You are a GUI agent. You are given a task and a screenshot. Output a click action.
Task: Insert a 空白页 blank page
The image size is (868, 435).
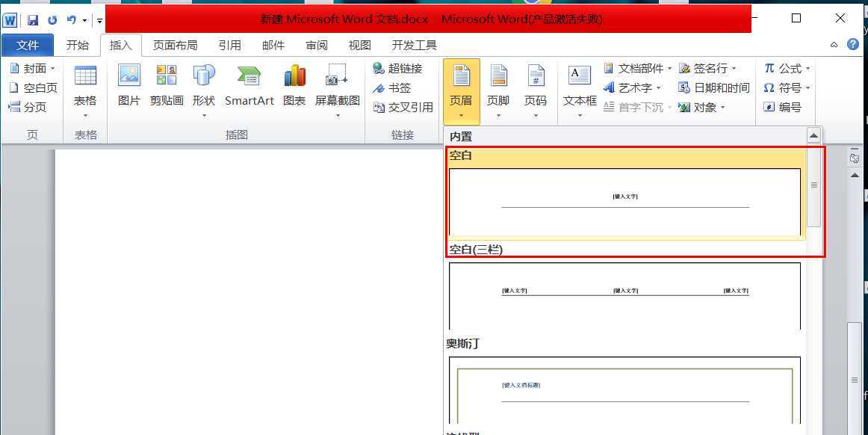point(33,87)
